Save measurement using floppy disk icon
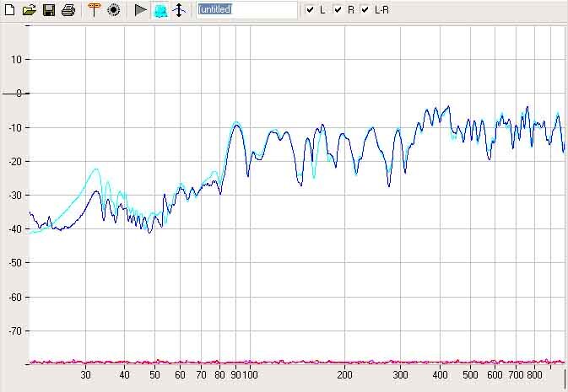Screen dimensions: 568x392 (x=49, y=10)
